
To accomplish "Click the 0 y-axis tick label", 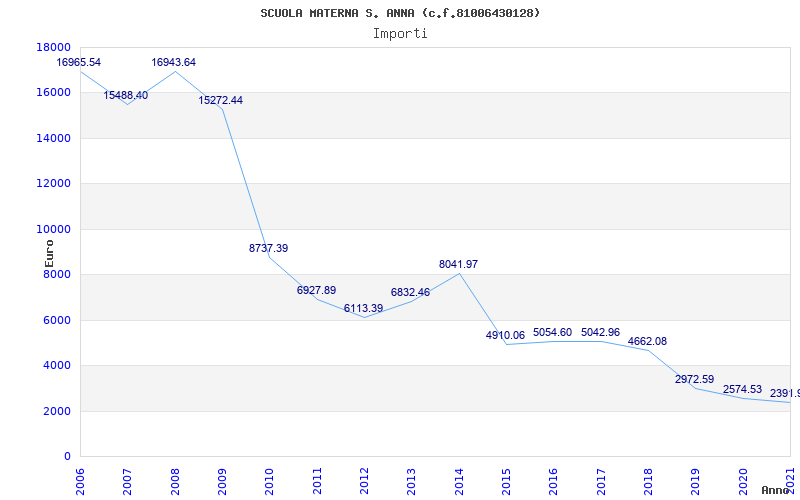I will pos(67,457).
